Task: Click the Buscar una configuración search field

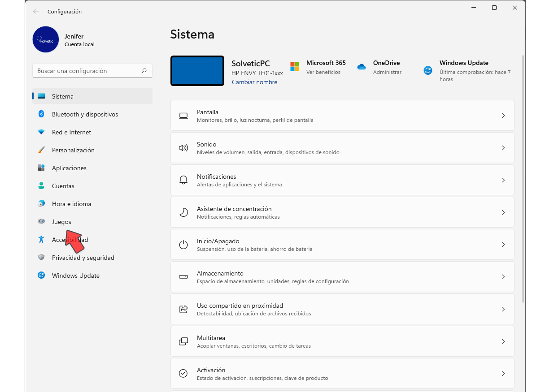Action: click(x=87, y=71)
